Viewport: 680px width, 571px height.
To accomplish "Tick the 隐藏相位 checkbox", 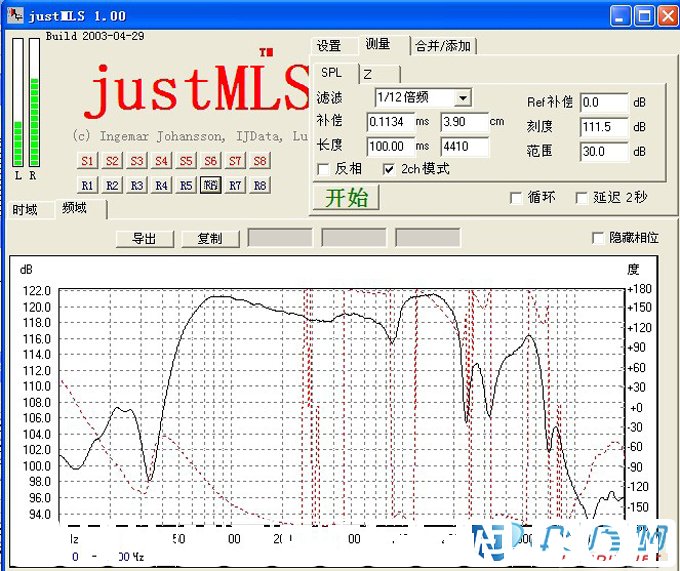I will (598, 238).
